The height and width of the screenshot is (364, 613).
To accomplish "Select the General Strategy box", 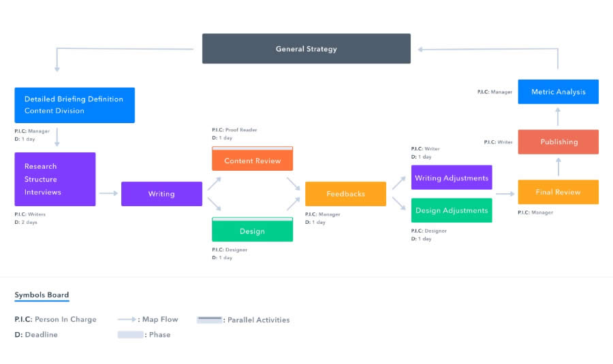I will [306, 49].
